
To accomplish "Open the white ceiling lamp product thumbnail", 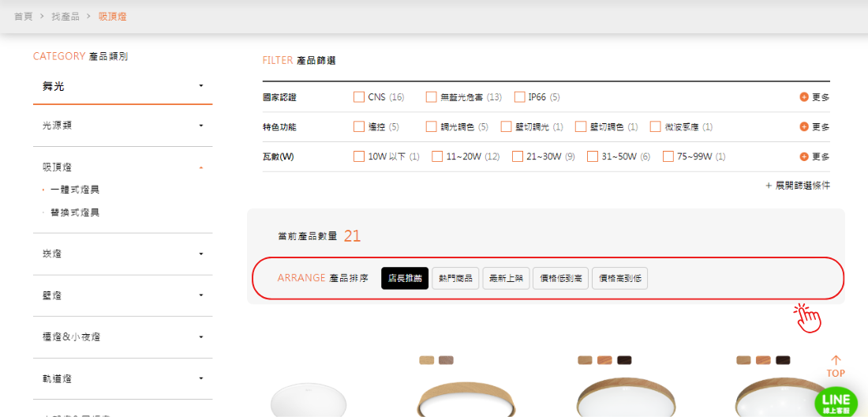I will [x=308, y=399].
